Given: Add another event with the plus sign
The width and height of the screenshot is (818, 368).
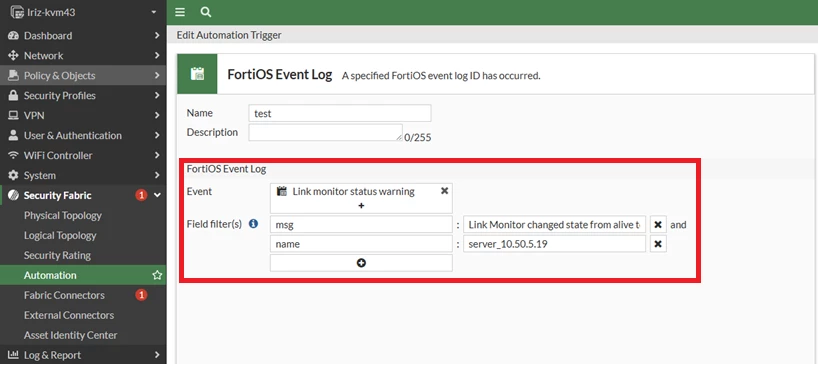Looking at the screenshot, I should tap(361, 206).
